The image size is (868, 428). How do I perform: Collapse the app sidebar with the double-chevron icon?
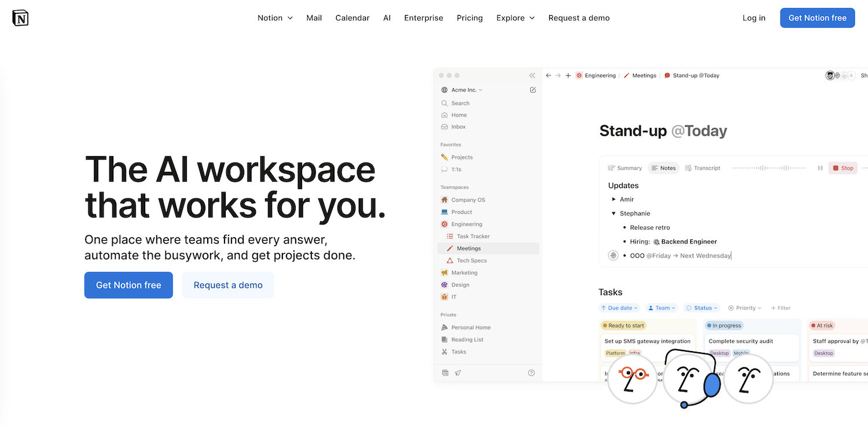click(532, 76)
